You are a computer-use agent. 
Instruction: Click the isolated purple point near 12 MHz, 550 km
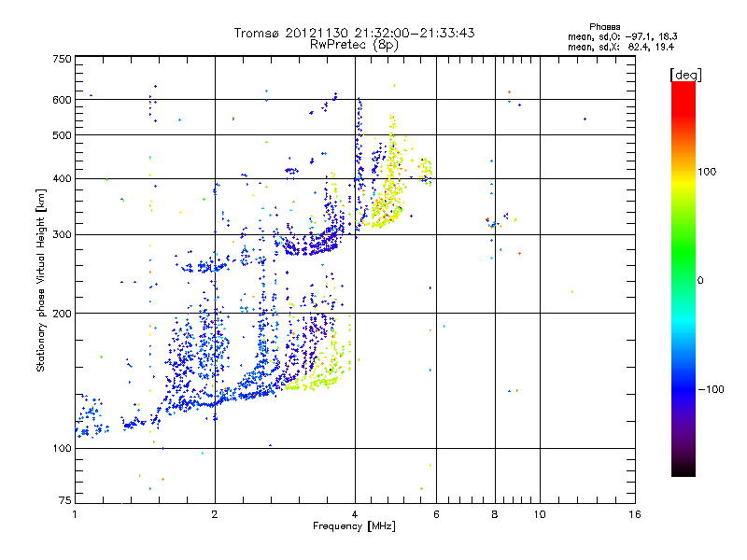(585, 119)
